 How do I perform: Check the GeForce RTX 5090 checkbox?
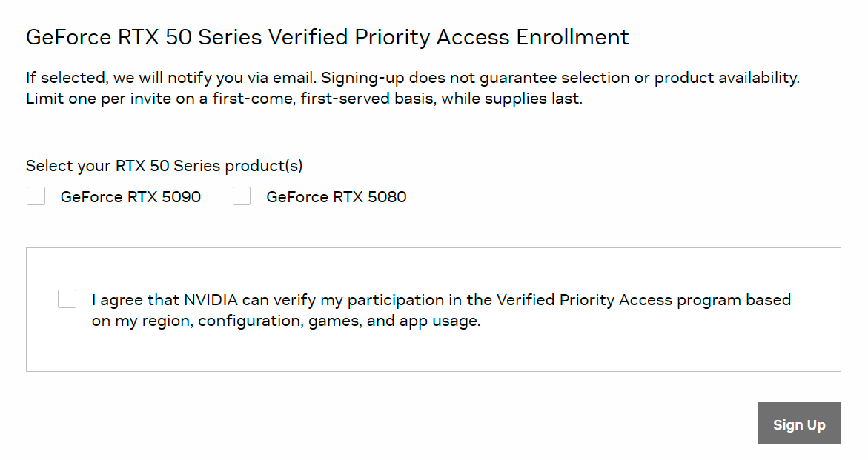(x=36, y=196)
